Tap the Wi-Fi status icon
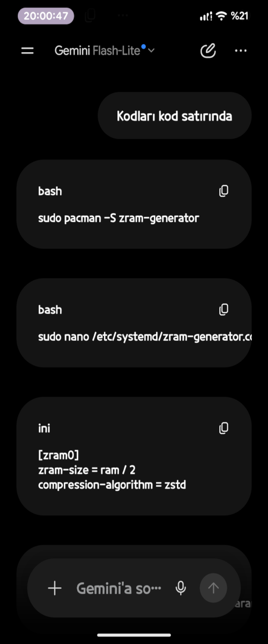The width and height of the screenshot is (268, 644). 221,16
